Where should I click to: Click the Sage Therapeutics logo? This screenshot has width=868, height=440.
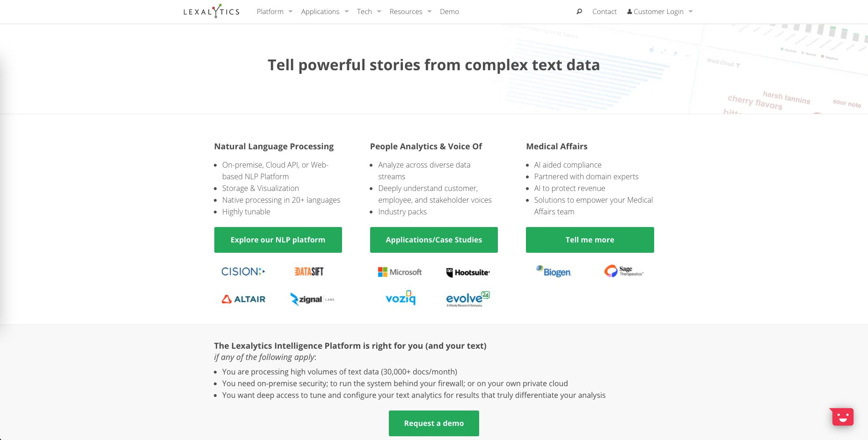coord(624,271)
